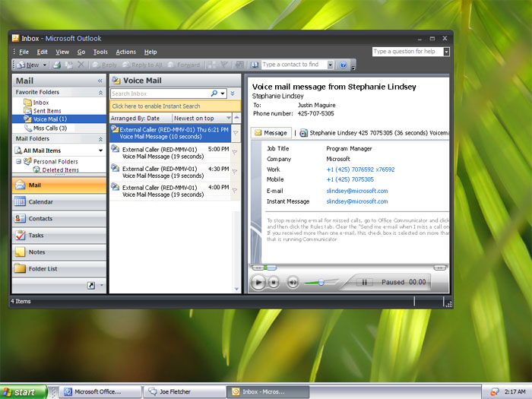
Task: Select Voice Mail (1) folder
Action: (x=59, y=119)
